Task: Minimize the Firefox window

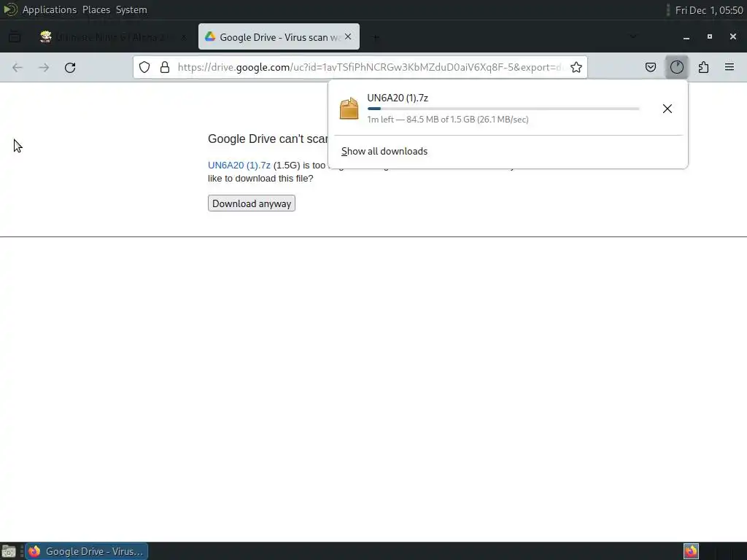Action: tap(686, 36)
